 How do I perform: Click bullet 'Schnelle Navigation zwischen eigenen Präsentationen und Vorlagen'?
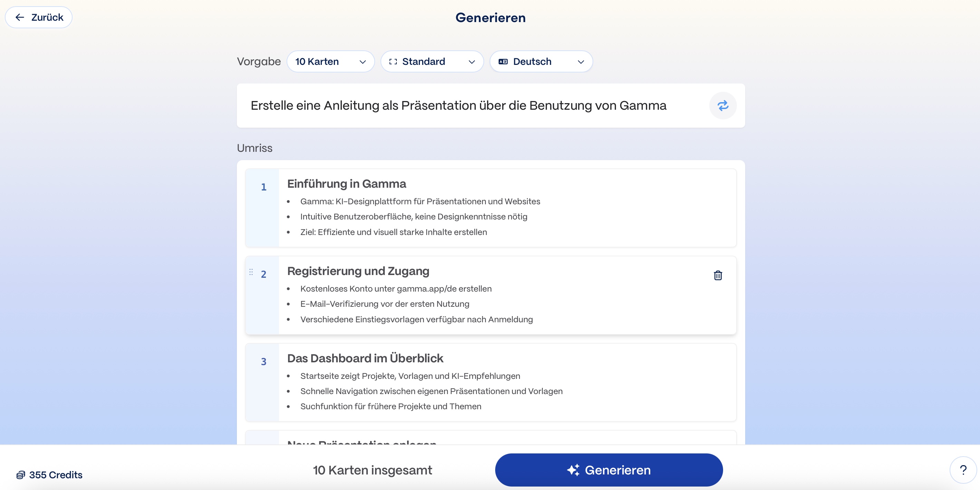click(431, 391)
